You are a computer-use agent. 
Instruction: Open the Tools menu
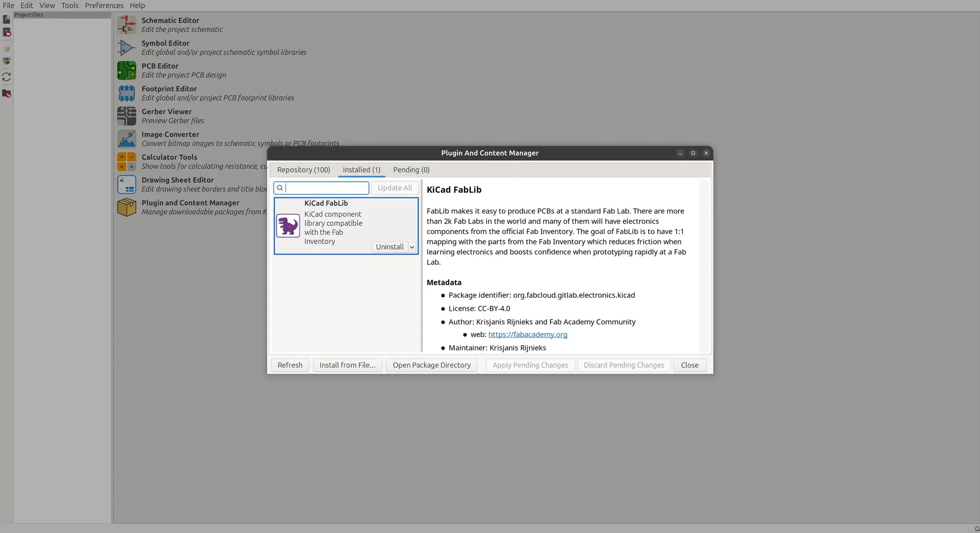pos(70,5)
